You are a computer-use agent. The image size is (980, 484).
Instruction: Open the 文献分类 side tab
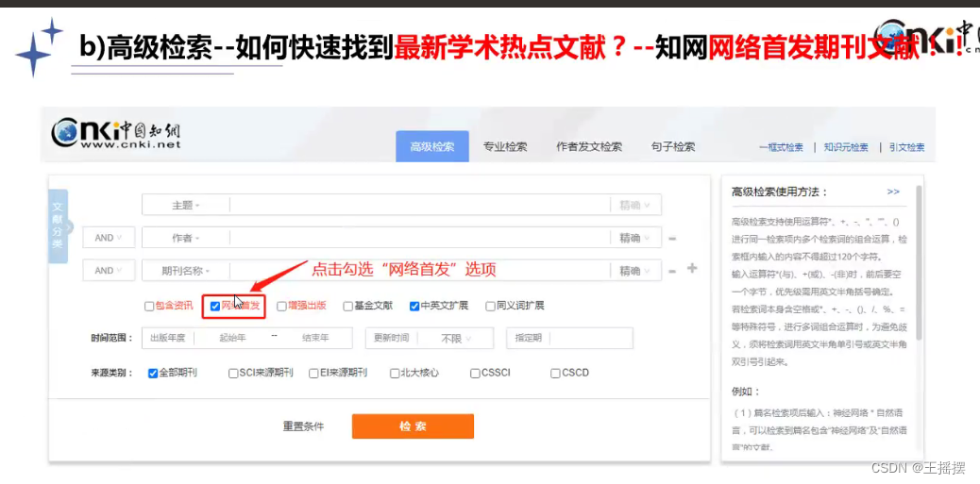click(x=58, y=226)
